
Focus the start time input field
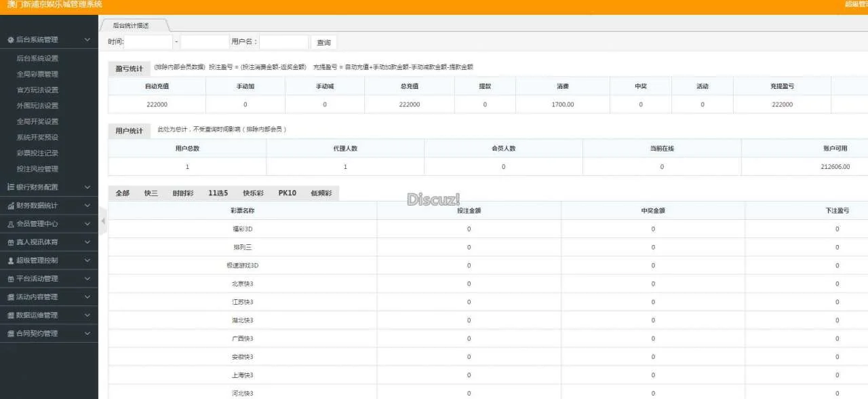[149, 42]
